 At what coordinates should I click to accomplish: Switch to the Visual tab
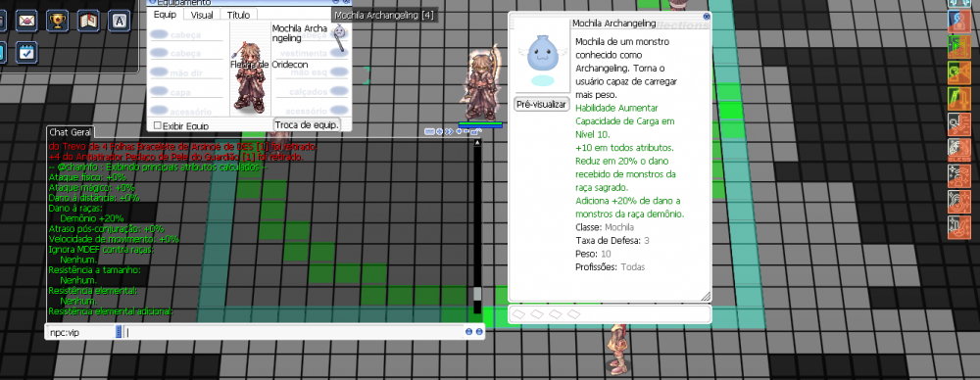(202, 15)
